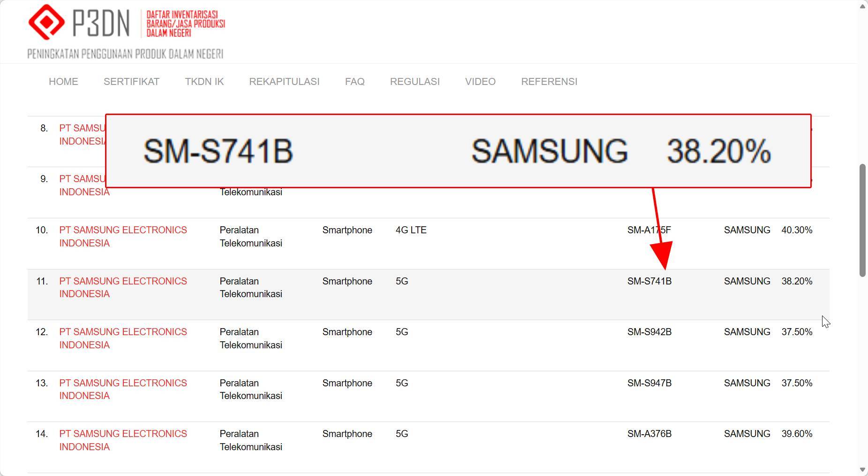Click the "SM-A376B" product type cell
This screenshot has height=476, width=868.
pos(649,434)
